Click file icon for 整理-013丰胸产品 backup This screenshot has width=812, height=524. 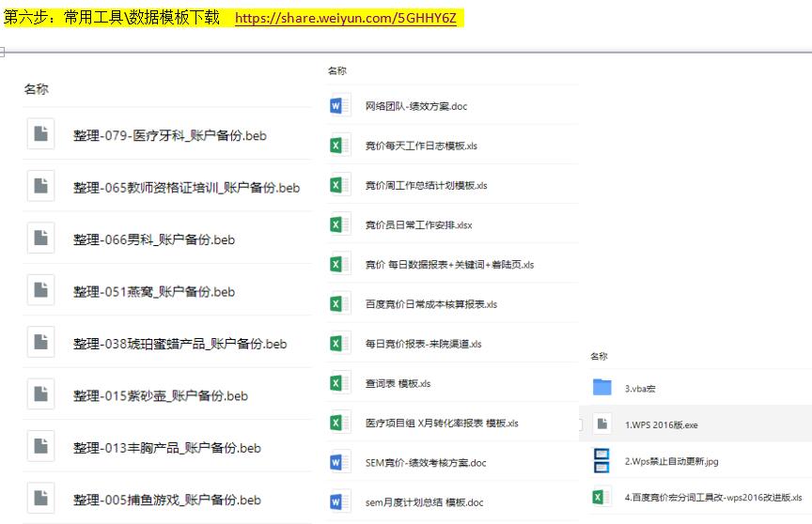click(41, 445)
